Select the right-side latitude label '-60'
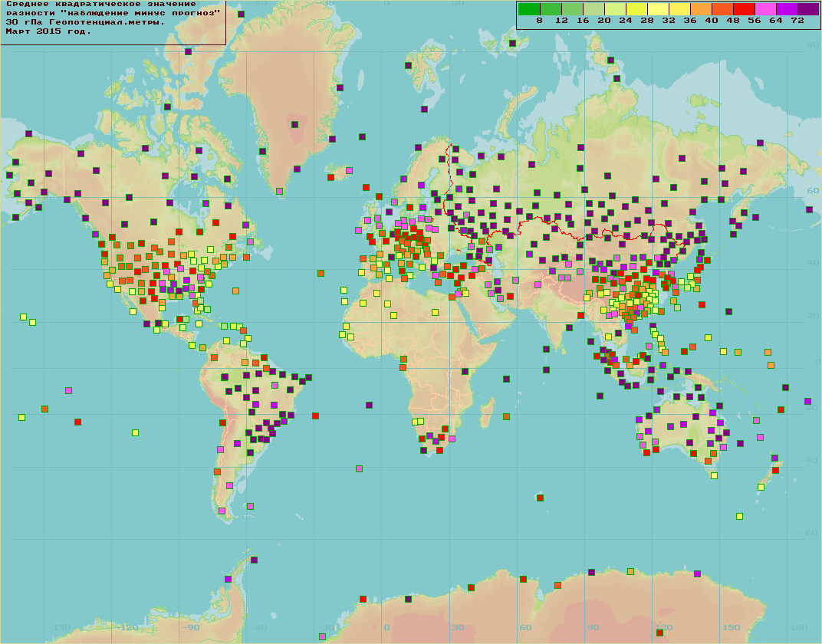This screenshot has width=822, height=644. pyautogui.click(x=810, y=532)
